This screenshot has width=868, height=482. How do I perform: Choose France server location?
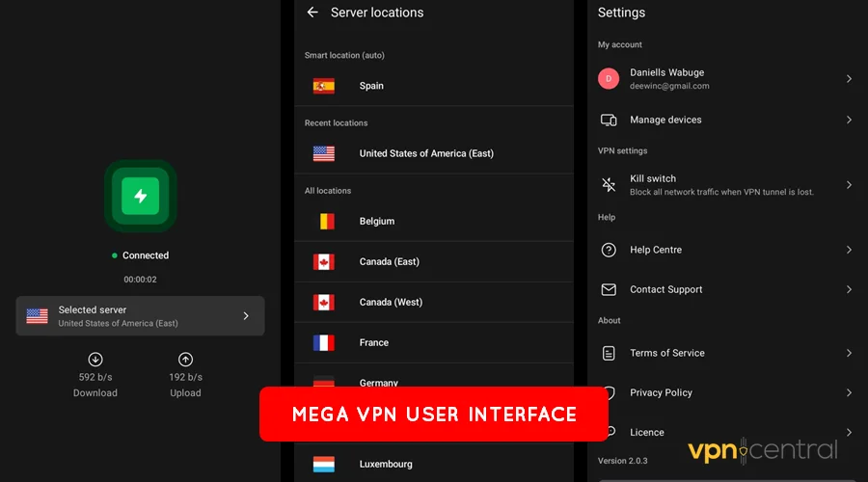tap(434, 342)
